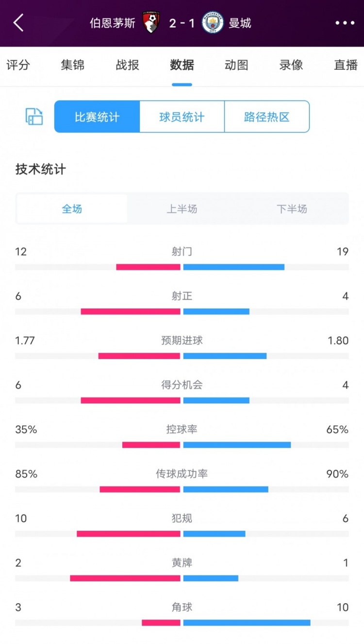Open the 动图 tab
364x644 pixels.
tap(236, 65)
